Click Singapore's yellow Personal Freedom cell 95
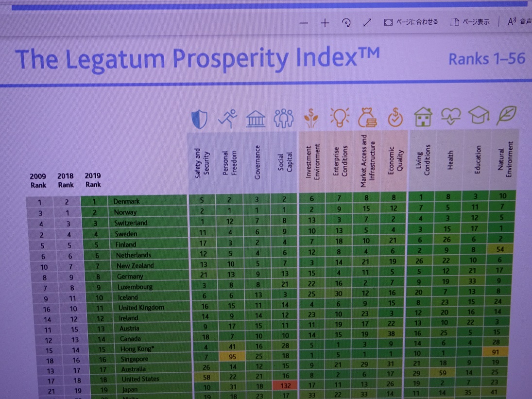The image size is (532, 399). [232, 356]
